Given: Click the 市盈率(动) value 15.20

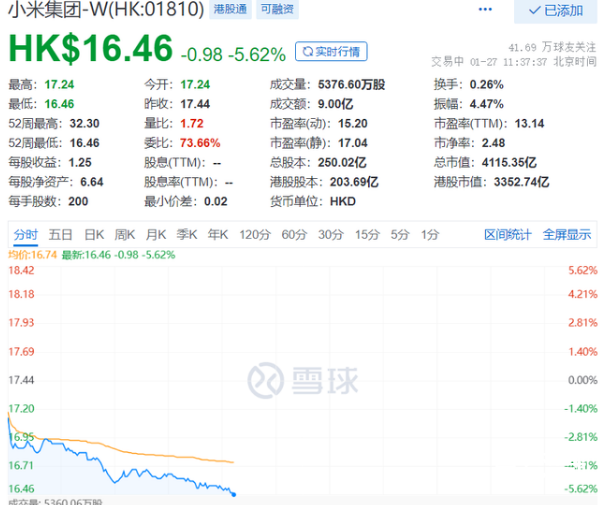Looking at the screenshot, I should point(353,123).
